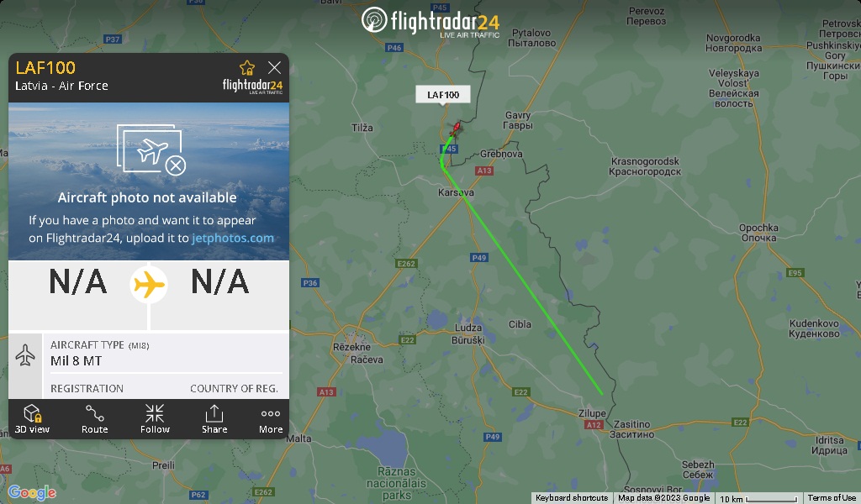Click the Flightradar24 logo at top
Image resolution: width=861 pixels, height=504 pixels.
(430, 21)
